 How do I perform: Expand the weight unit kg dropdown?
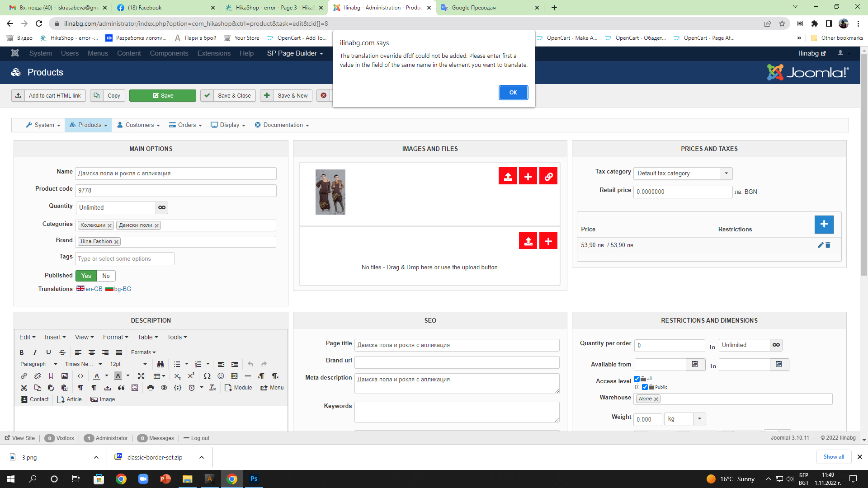pos(699,418)
